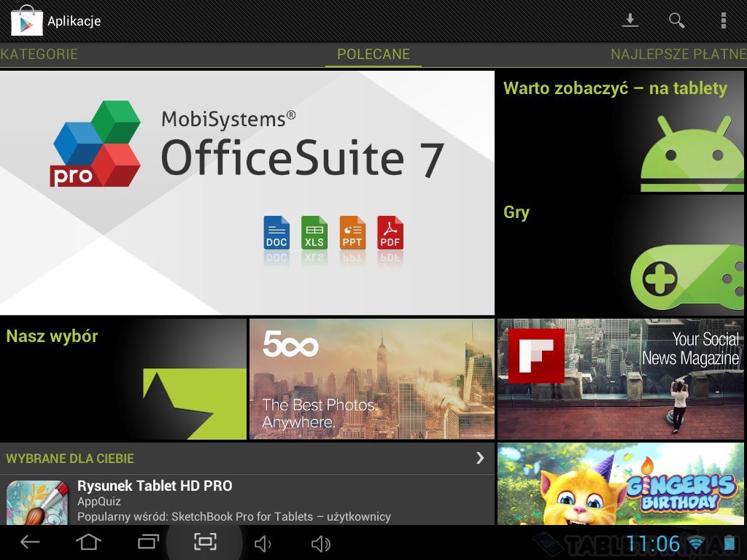Open the downloads icon in top bar

630,20
